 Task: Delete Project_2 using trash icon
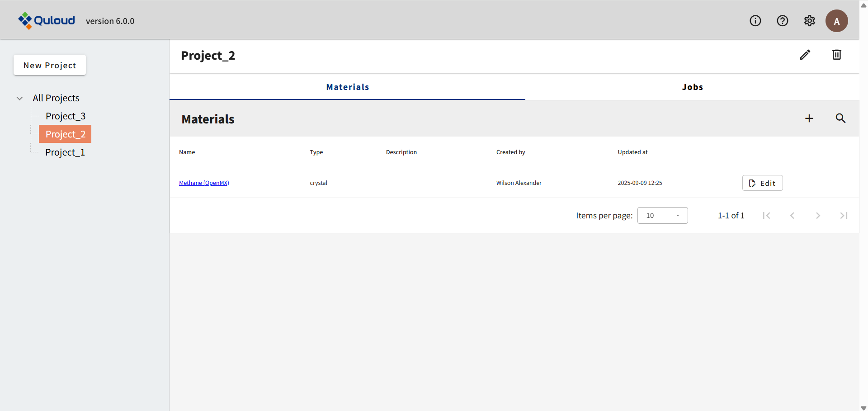(x=836, y=55)
